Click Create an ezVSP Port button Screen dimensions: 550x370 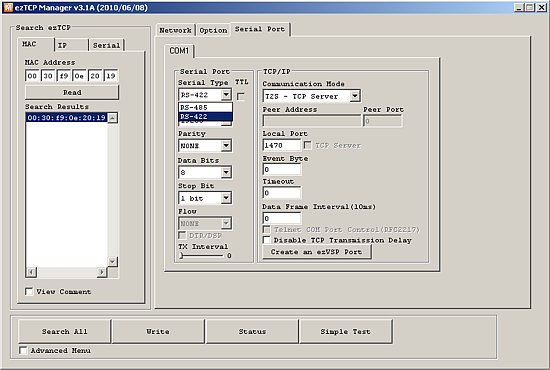pos(316,252)
